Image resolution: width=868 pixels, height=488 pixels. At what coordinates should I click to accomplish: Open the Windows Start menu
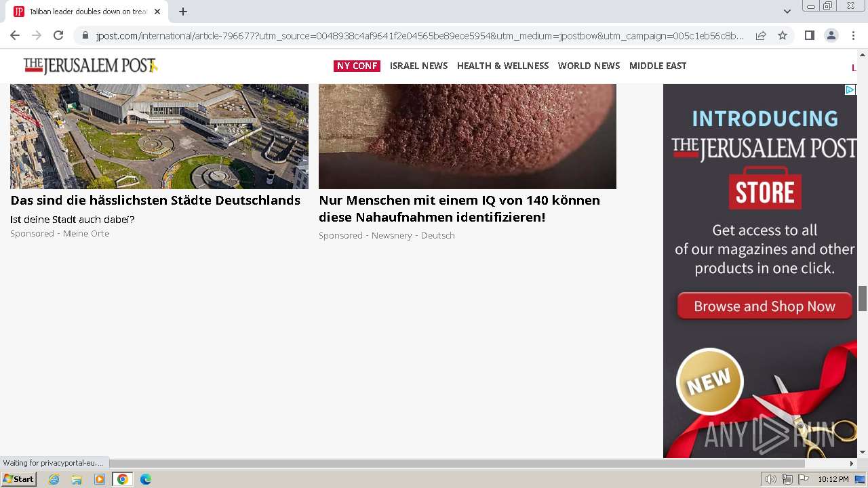pyautogui.click(x=18, y=479)
